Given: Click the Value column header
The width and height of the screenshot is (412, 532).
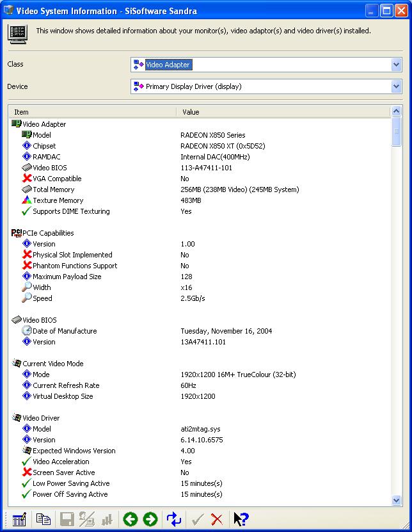Looking at the screenshot, I should [283, 112].
